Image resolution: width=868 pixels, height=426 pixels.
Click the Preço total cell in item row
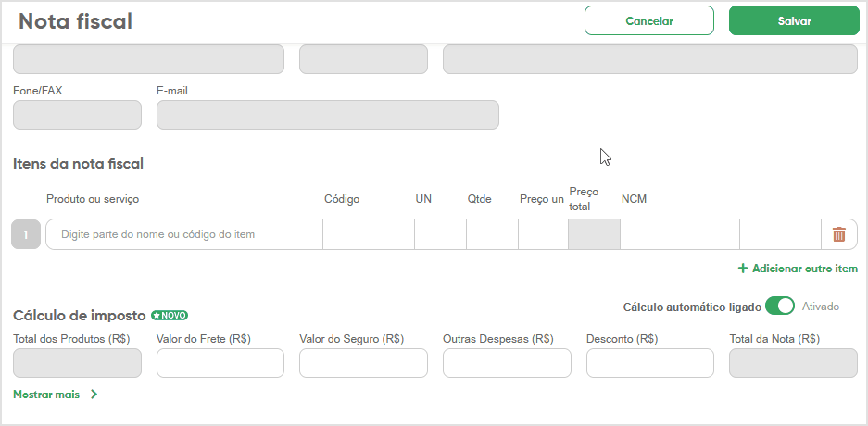(x=594, y=234)
